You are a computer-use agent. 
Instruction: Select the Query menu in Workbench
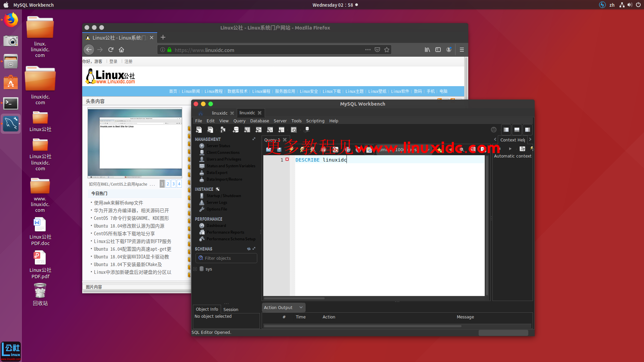pyautogui.click(x=238, y=121)
